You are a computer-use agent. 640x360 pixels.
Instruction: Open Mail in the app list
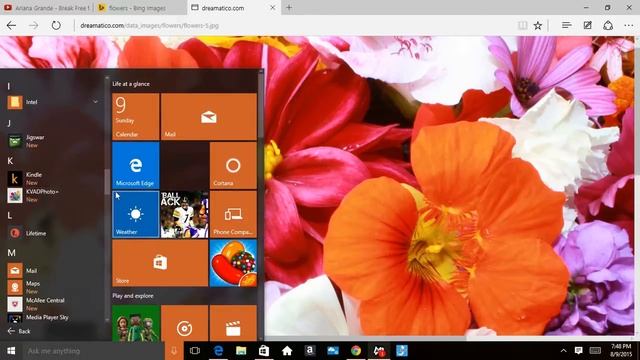pos(53,271)
